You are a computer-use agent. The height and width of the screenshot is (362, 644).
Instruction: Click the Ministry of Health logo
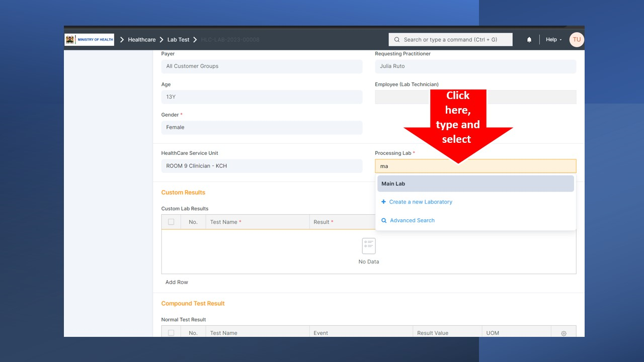click(90, 40)
